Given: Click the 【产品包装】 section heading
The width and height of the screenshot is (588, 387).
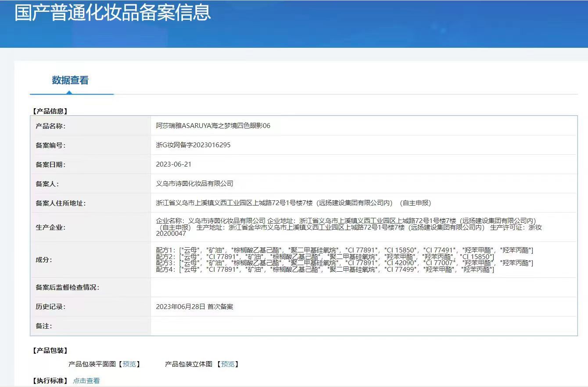Looking at the screenshot, I should (x=50, y=351).
